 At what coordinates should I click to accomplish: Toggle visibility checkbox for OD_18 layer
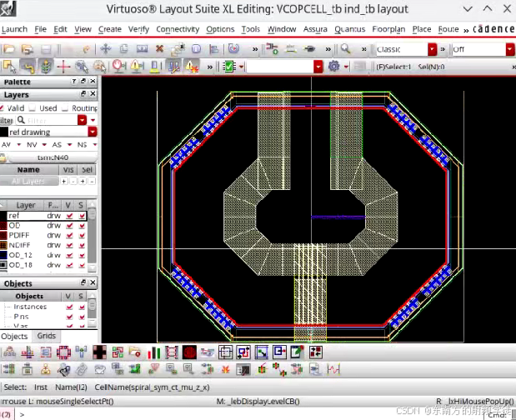(69, 265)
